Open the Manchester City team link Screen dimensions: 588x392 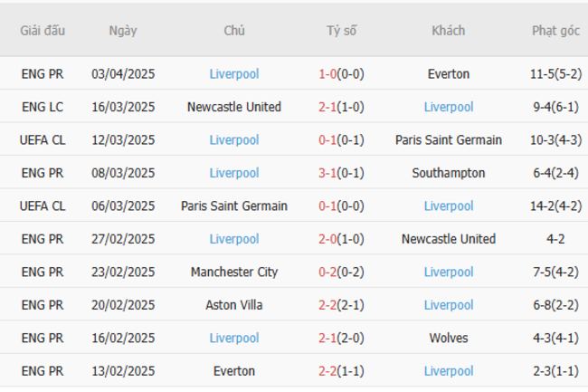pyautogui.click(x=234, y=272)
